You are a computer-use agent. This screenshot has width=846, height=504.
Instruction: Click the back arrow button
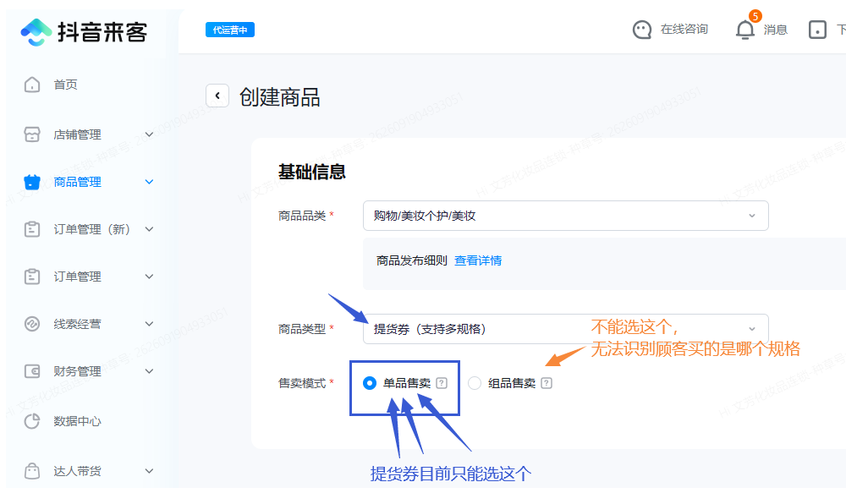click(x=217, y=96)
